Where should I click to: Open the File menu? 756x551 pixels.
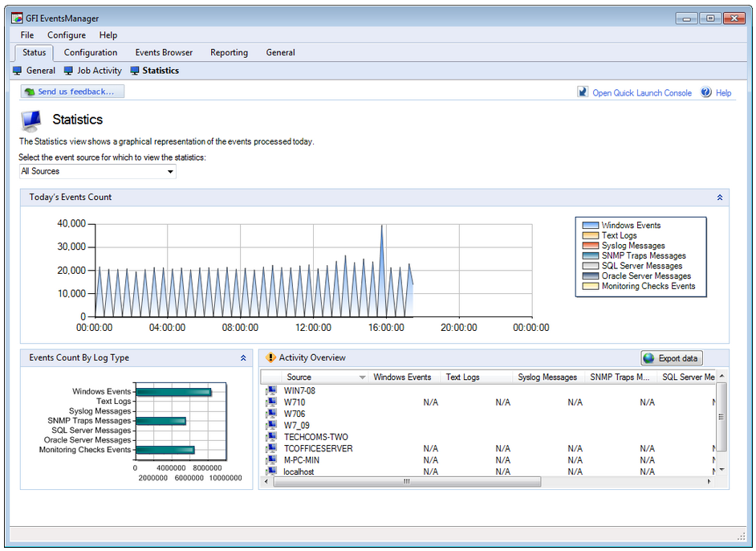[x=27, y=35]
